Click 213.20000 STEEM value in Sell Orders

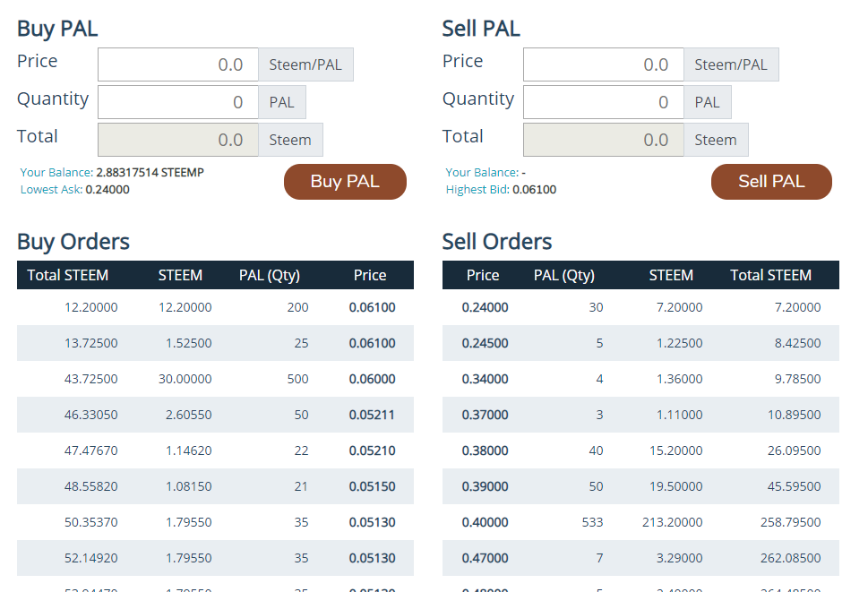[672, 522]
